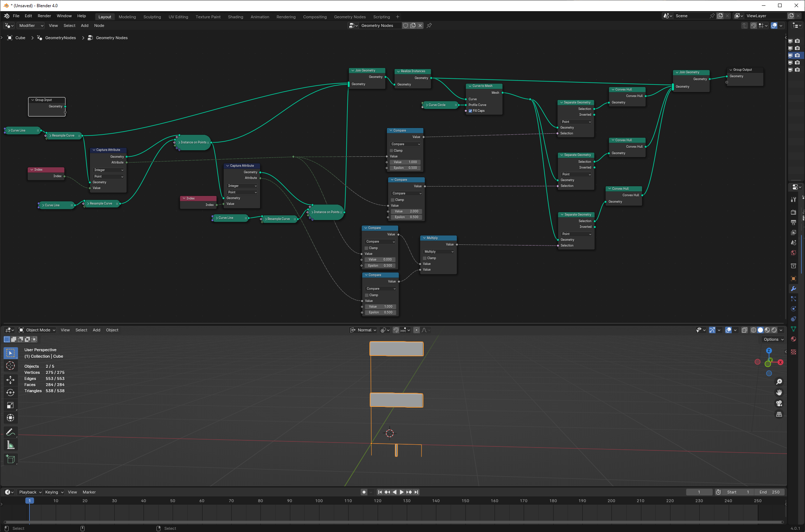Open Tool properties tab icon
The image size is (805, 532).
coord(793,199)
